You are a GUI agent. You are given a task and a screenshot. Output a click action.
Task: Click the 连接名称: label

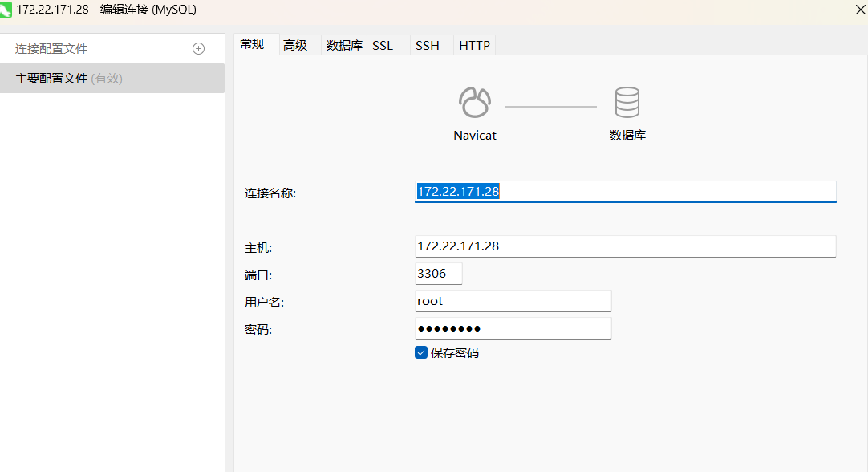click(270, 193)
